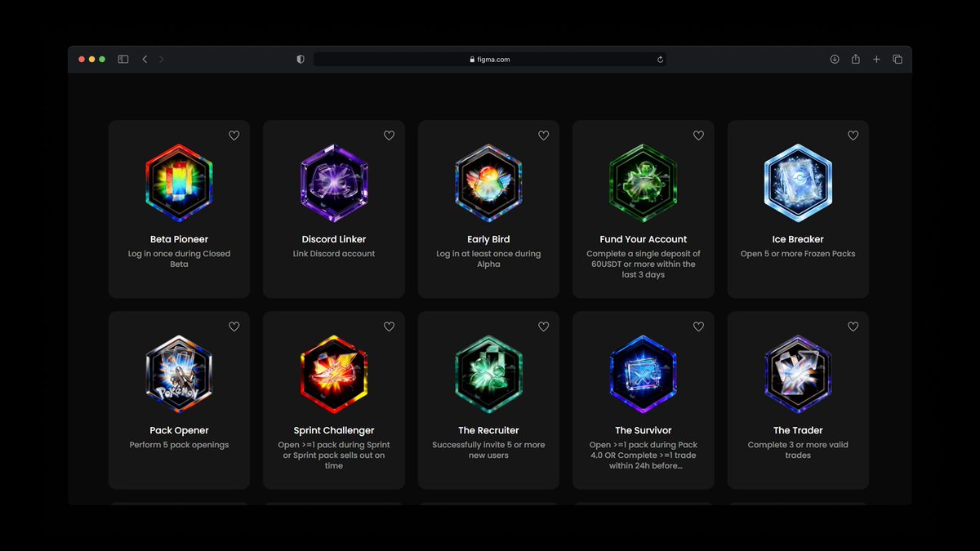The width and height of the screenshot is (980, 551).
Task: Toggle heart on Fund Your Account card
Action: click(x=698, y=136)
